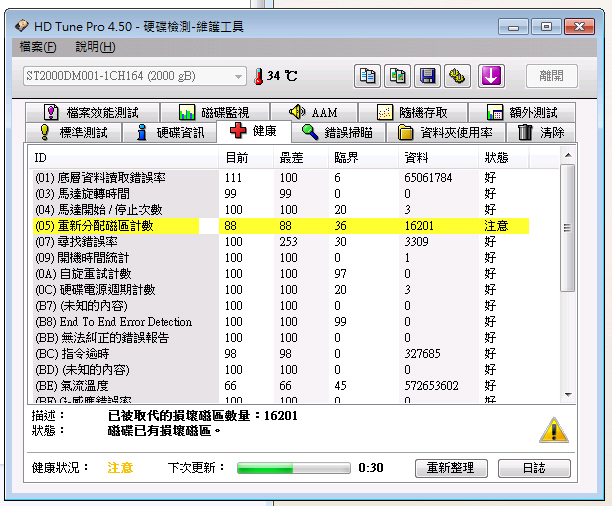Switch to the 額外測試 tab
This screenshot has height=506, width=612.
tap(522, 113)
